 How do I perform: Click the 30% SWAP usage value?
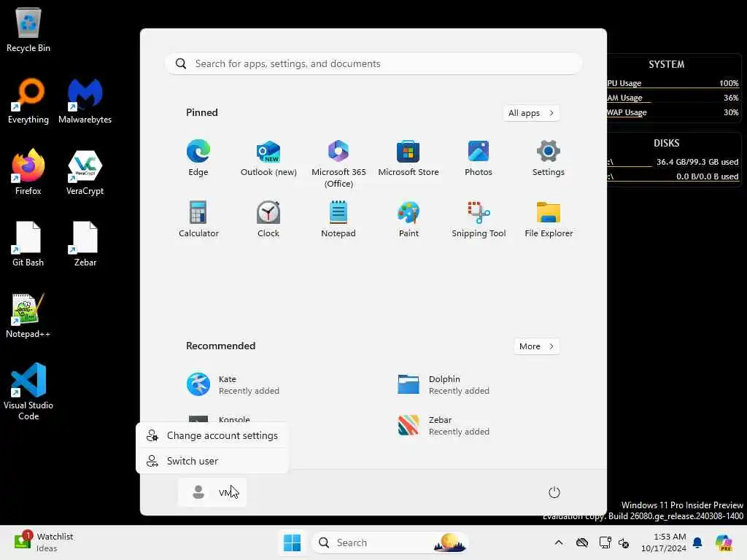(x=731, y=112)
